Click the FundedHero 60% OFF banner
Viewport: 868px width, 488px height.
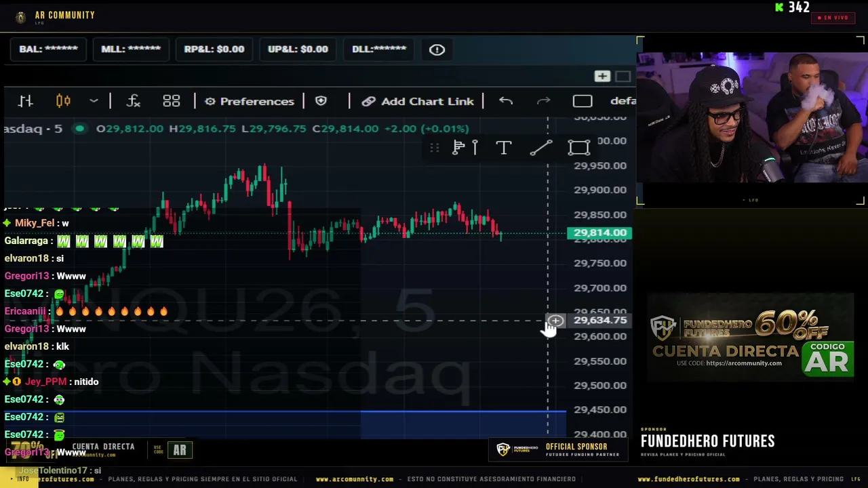click(x=750, y=337)
